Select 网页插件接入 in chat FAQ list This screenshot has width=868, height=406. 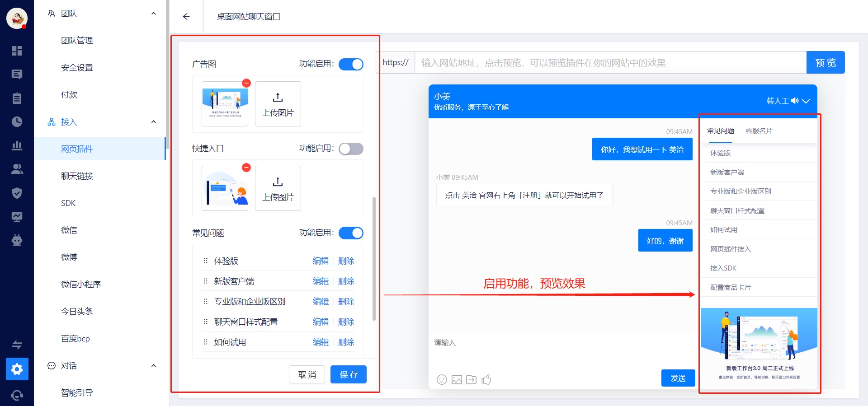(x=759, y=249)
